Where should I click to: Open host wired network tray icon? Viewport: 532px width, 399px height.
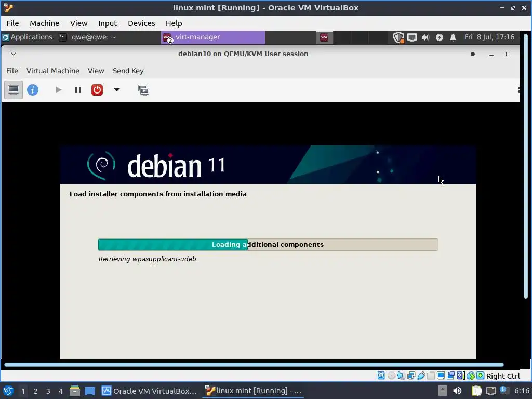[x=490, y=391]
